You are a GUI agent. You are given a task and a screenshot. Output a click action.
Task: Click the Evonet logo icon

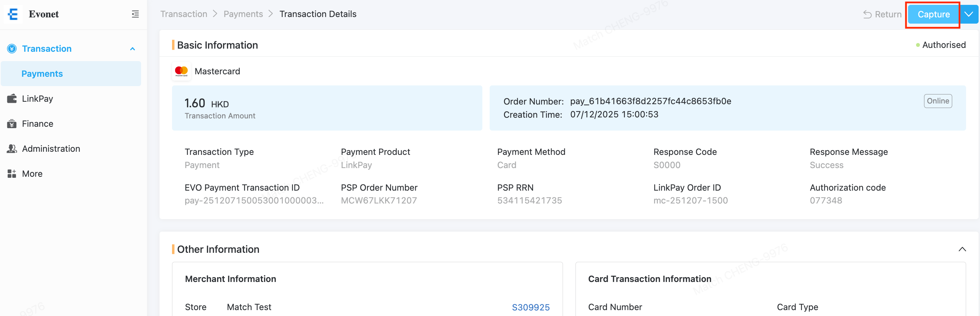click(x=13, y=14)
